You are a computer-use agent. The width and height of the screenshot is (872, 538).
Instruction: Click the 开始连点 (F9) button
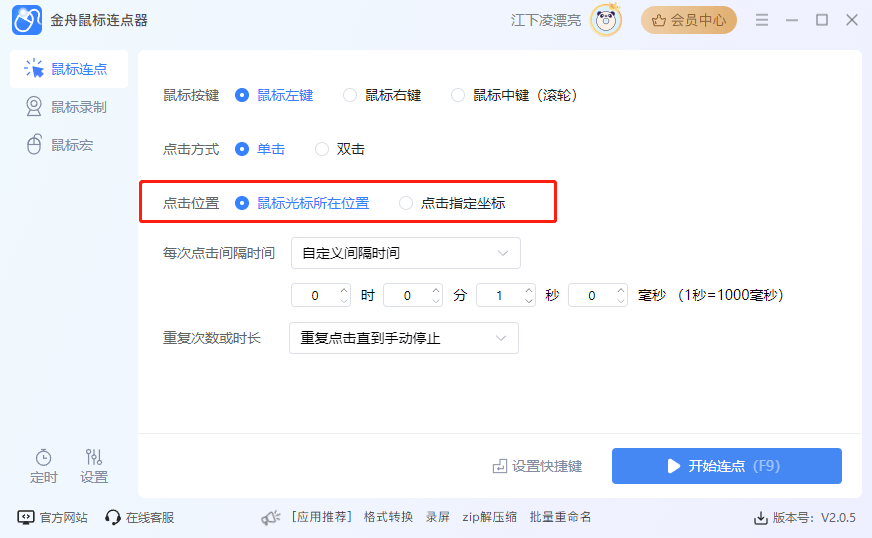coord(727,466)
